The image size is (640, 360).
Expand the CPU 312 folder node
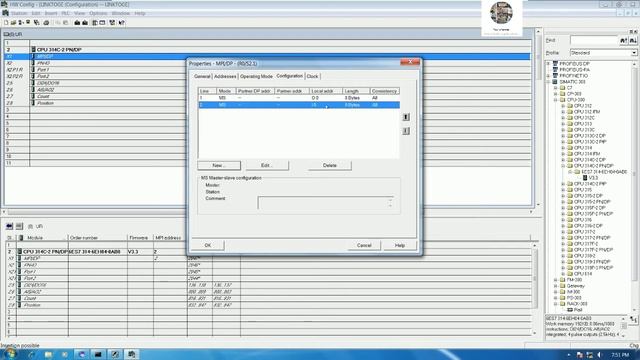click(x=563, y=106)
